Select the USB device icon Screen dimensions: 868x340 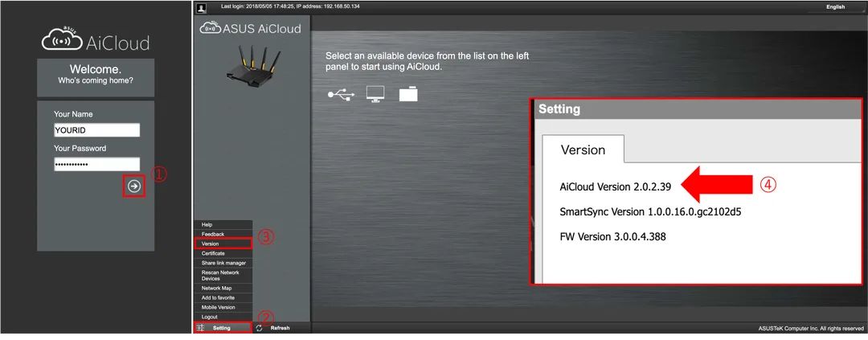[341, 95]
